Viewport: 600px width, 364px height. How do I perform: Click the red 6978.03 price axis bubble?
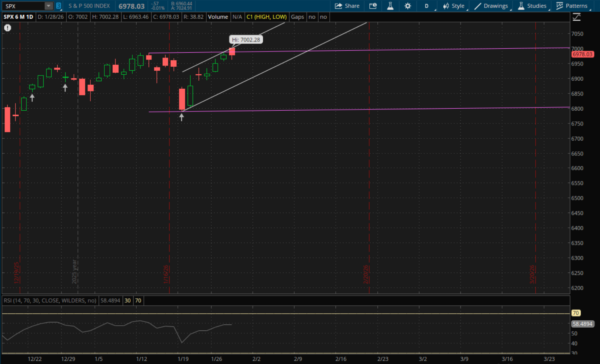coord(582,54)
